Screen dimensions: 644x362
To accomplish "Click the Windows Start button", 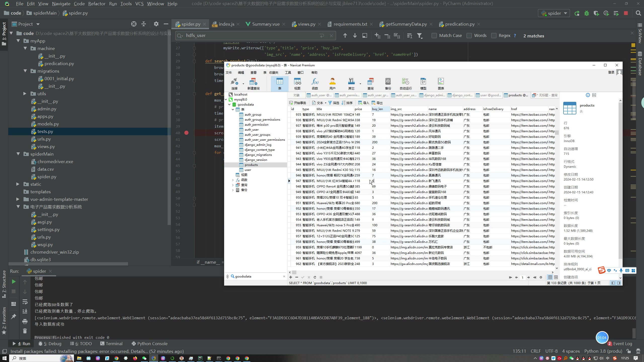I will tap(5, 358).
